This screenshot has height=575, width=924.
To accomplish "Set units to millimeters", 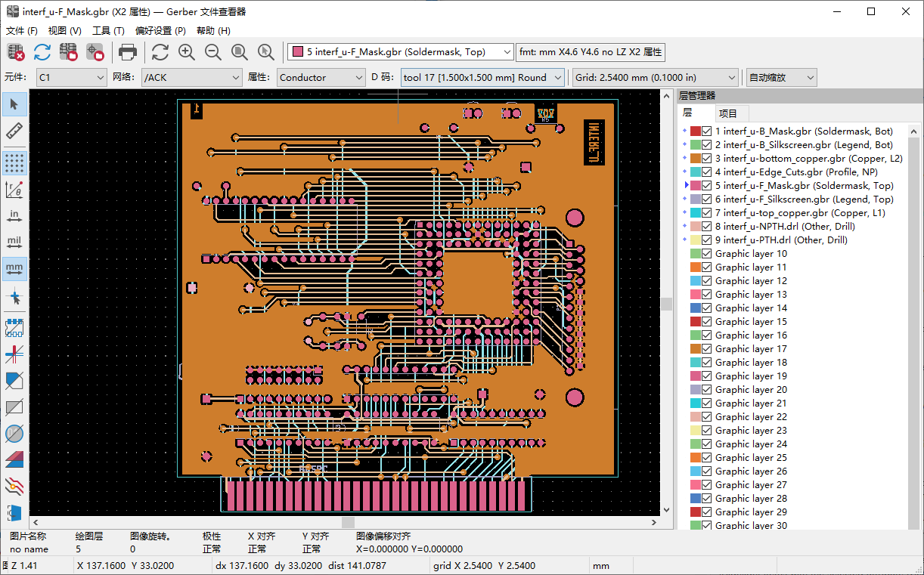I will (x=14, y=268).
